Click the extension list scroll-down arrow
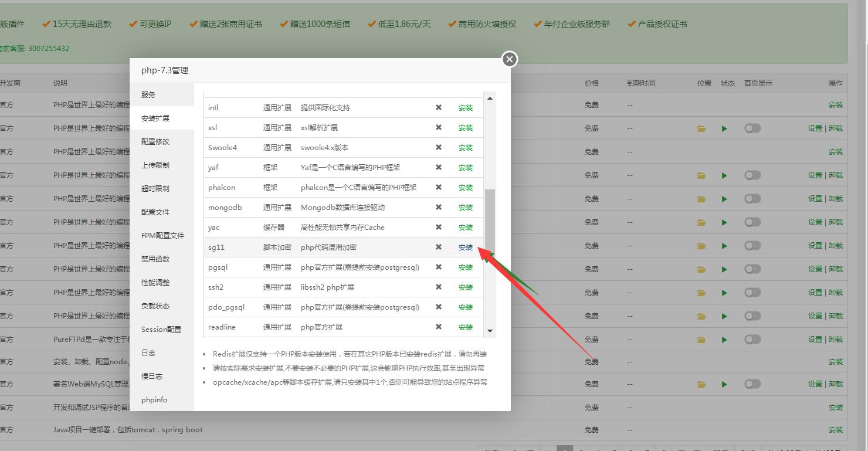Viewport: 868px width, 451px height. pos(490,331)
